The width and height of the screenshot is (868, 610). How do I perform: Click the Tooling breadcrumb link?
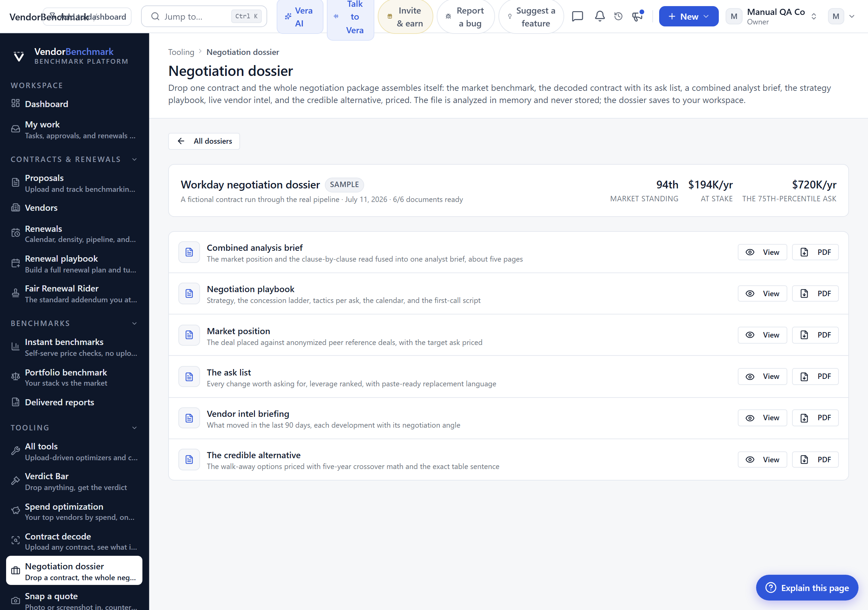[181, 52]
